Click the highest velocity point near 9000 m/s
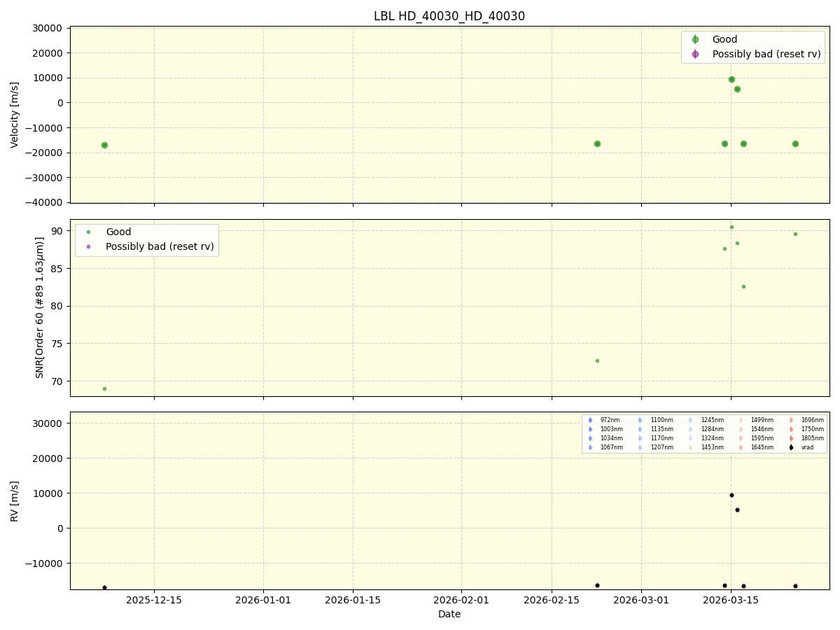Screen dimensions: 840x630 click(x=731, y=79)
